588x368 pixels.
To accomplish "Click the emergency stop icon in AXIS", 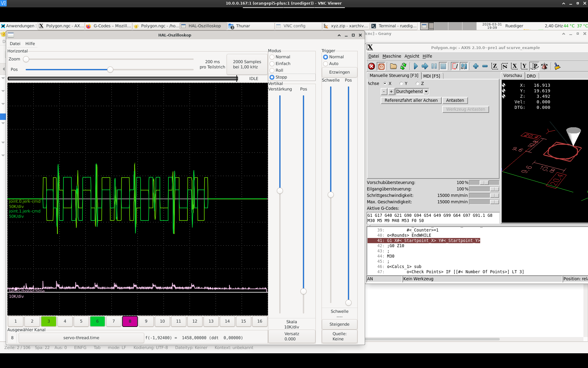I will pyautogui.click(x=371, y=66).
